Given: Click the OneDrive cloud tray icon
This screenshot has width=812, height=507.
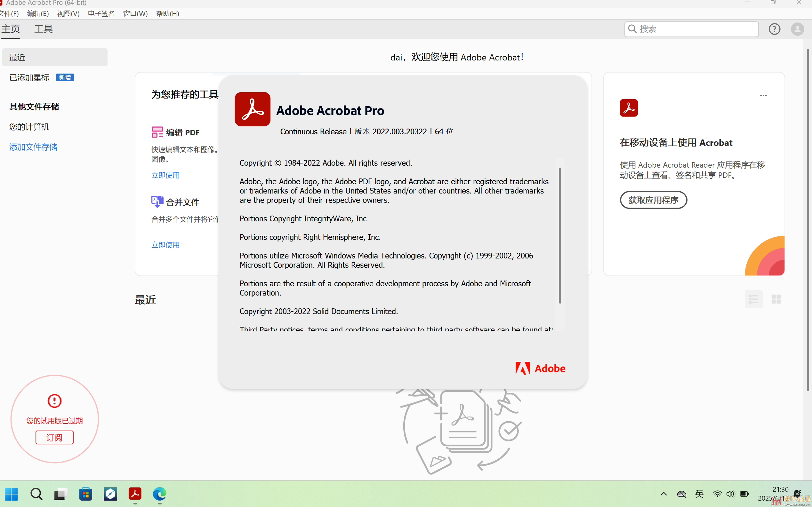Looking at the screenshot, I should point(681,494).
